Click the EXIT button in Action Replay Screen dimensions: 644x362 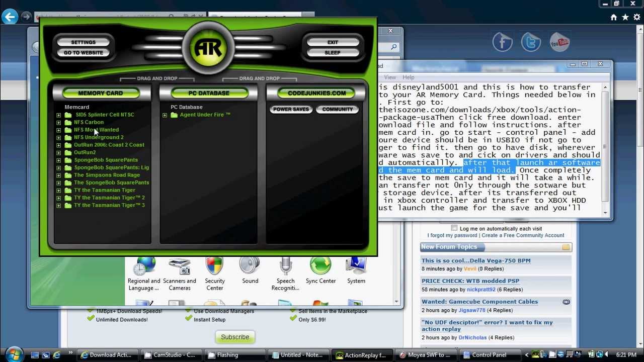pyautogui.click(x=333, y=42)
